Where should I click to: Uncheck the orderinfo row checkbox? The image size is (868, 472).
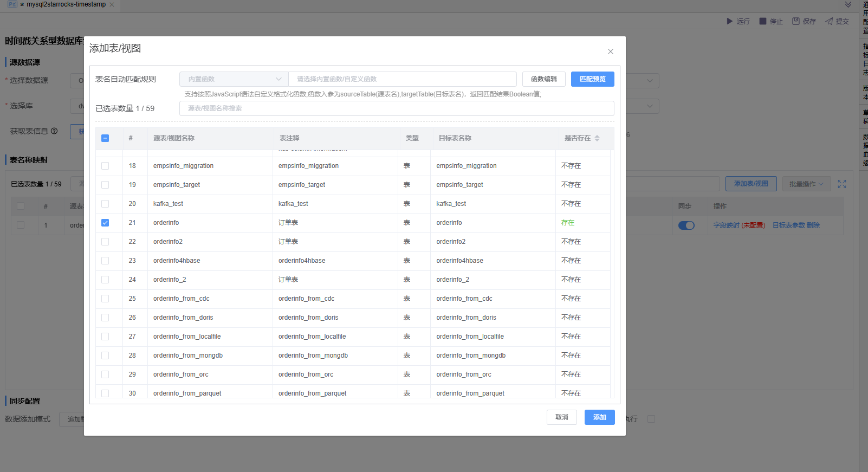(105, 223)
